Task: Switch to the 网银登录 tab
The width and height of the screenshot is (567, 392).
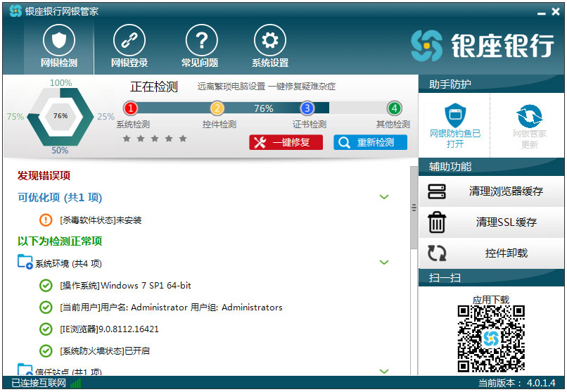Action: [x=129, y=46]
